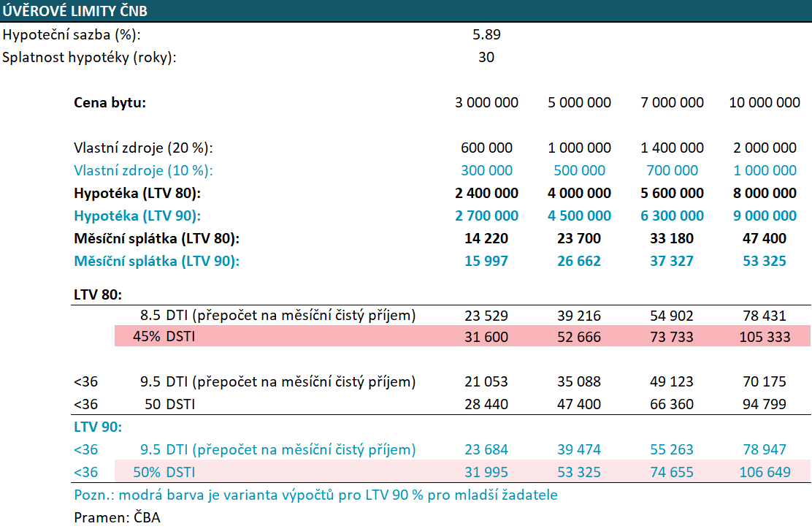Click the mortgage amount 4 000 000

(x=579, y=193)
